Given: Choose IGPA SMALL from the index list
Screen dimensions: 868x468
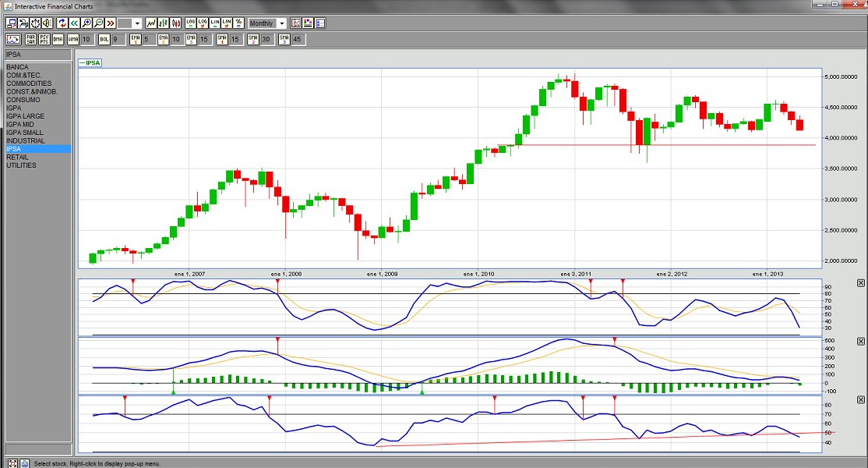Looking at the screenshot, I should (x=25, y=133).
